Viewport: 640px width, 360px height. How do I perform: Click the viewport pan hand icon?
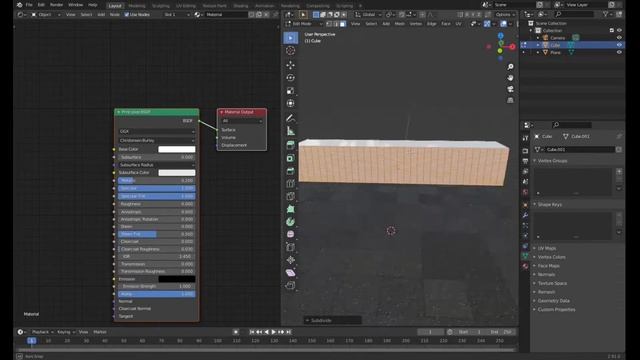click(510, 78)
